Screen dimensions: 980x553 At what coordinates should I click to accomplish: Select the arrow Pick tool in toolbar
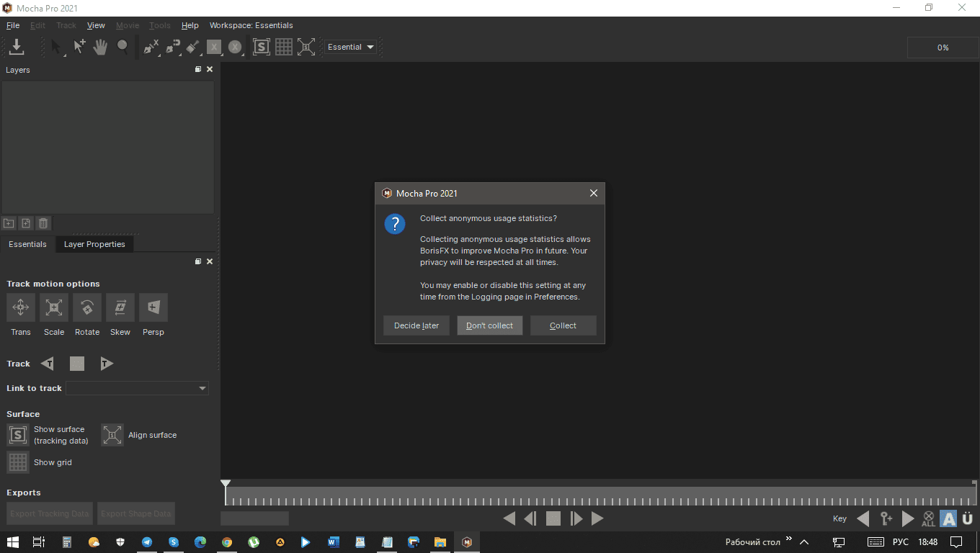click(x=57, y=47)
